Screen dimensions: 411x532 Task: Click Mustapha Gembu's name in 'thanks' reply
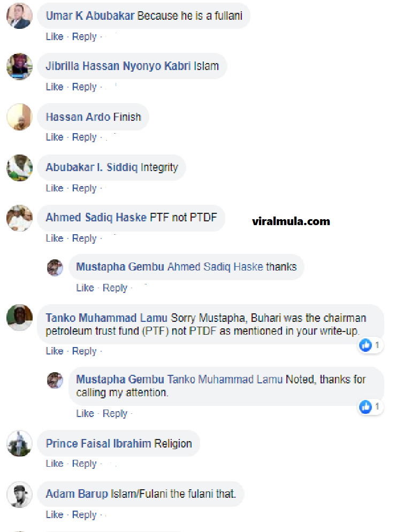(120, 267)
